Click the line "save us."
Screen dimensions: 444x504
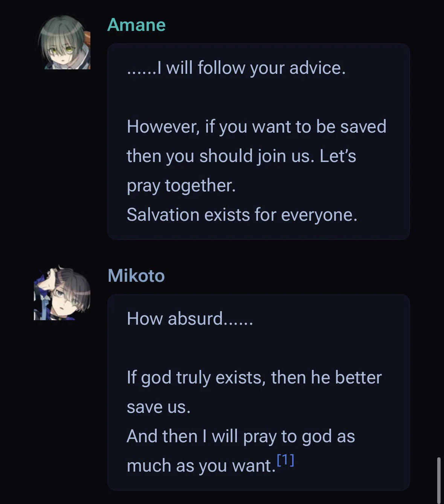159,407
